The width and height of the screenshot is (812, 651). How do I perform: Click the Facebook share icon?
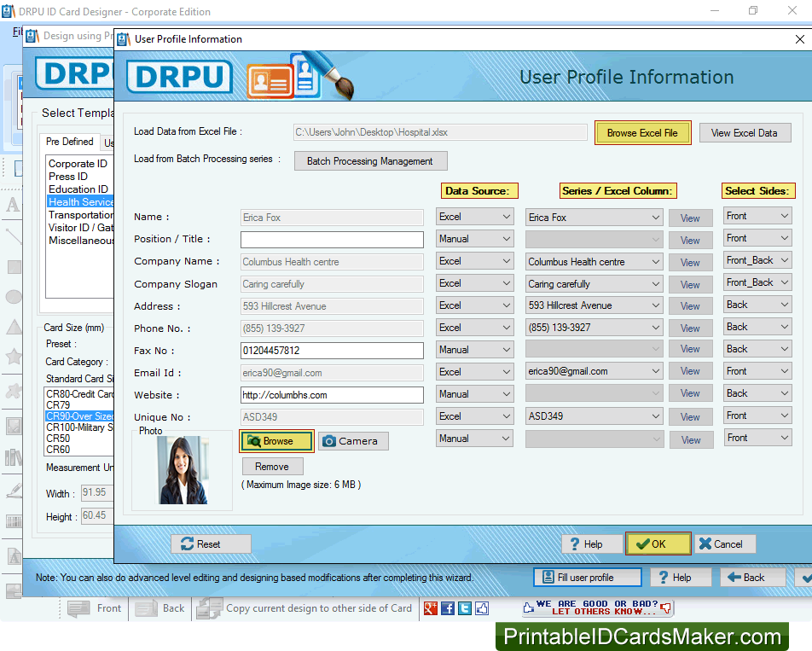coord(448,608)
